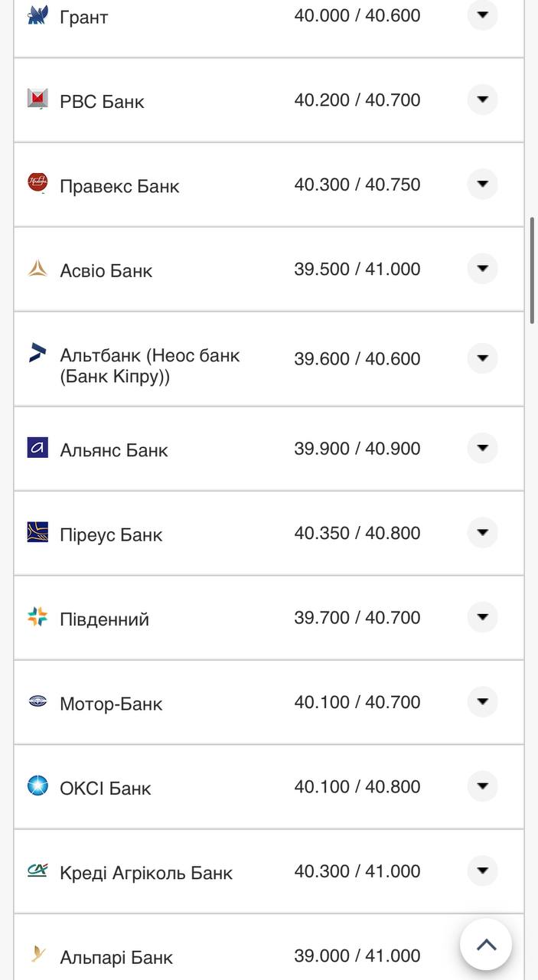Click the Асвіо Банк triangle logo
The height and width of the screenshot is (980, 538).
click(36, 268)
